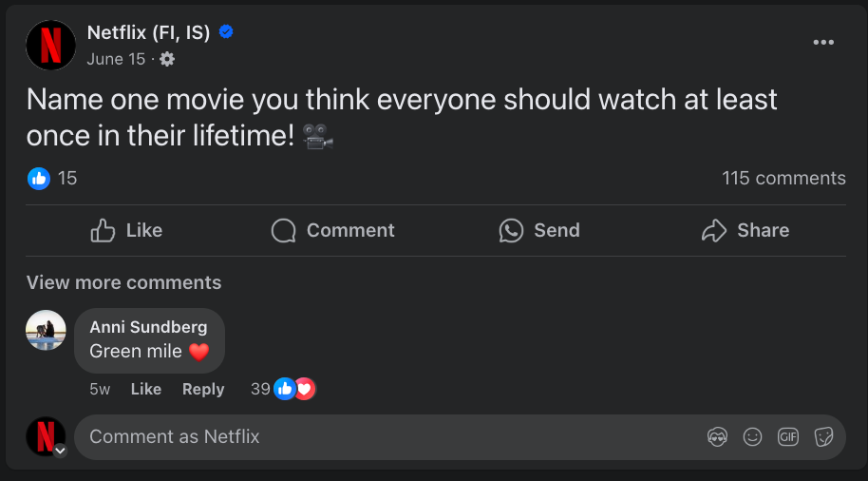868x481 pixels.
Task: Expand View more comments
Action: pos(124,282)
